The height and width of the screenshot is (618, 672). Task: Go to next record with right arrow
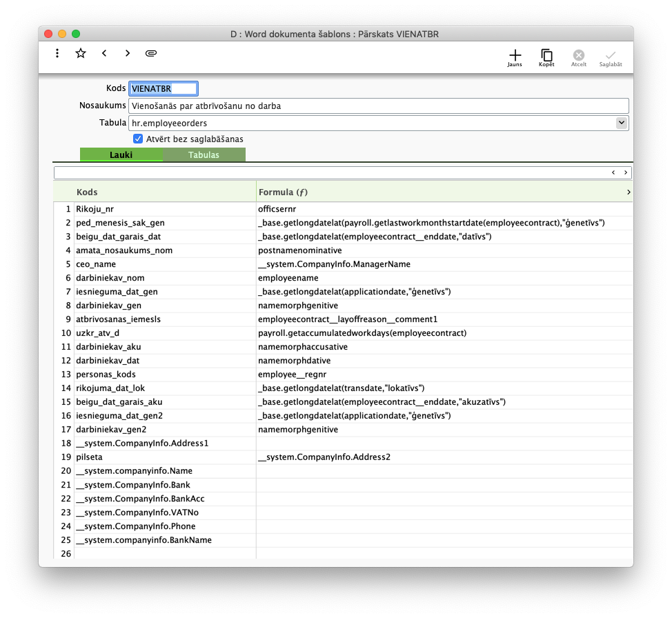(127, 53)
